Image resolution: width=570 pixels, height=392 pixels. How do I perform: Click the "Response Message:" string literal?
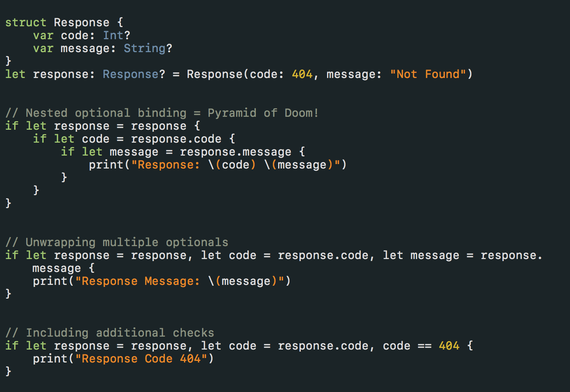click(138, 281)
